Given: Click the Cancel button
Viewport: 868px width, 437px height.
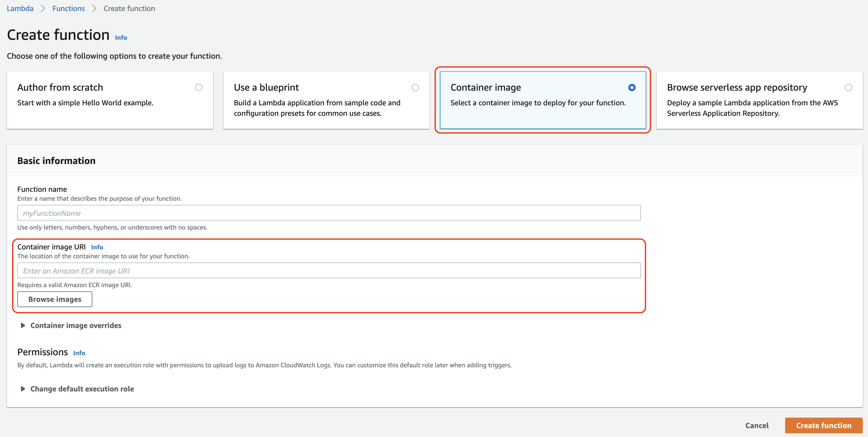Looking at the screenshot, I should (x=757, y=425).
